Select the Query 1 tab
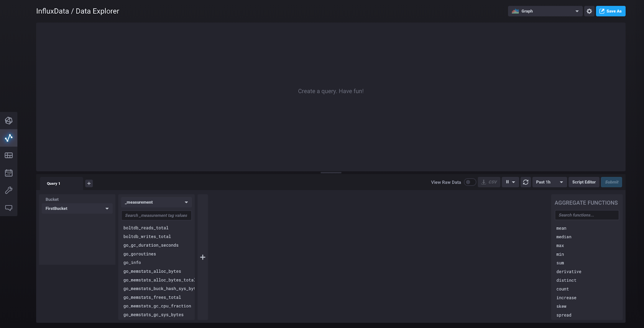Image resolution: width=644 pixels, height=328 pixels. click(62, 184)
